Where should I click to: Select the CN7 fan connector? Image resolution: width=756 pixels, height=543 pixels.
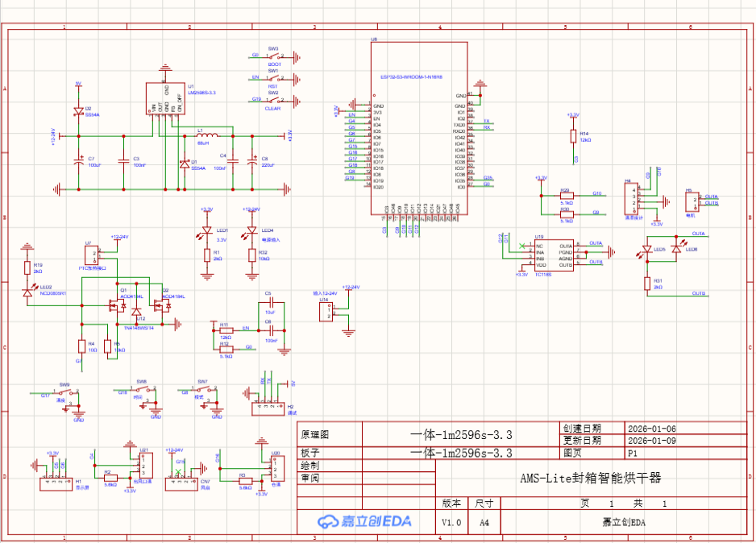click(181, 483)
